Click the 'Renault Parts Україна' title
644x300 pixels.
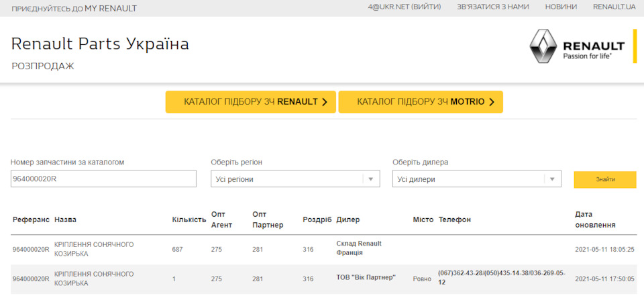100,44
